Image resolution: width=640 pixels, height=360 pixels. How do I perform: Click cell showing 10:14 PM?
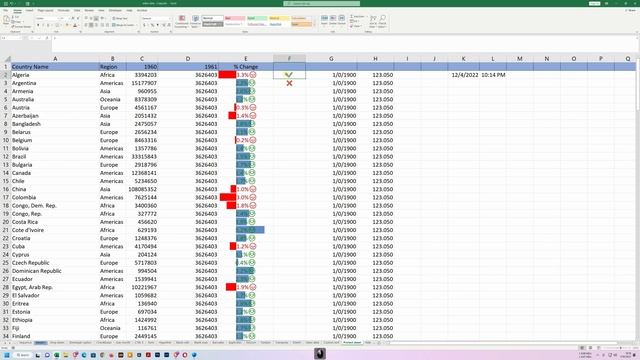(493, 75)
